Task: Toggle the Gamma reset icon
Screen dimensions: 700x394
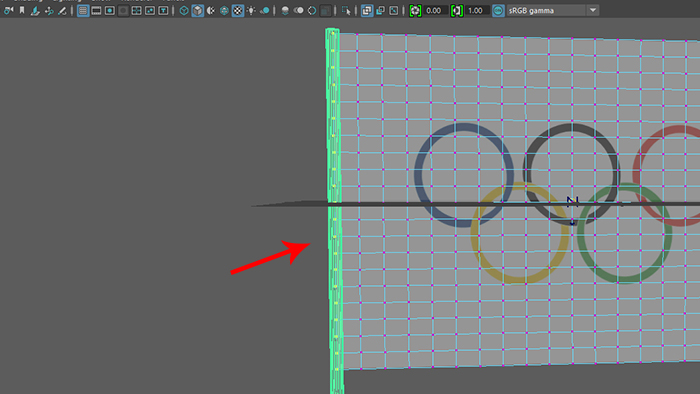Action: pos(457,10)
